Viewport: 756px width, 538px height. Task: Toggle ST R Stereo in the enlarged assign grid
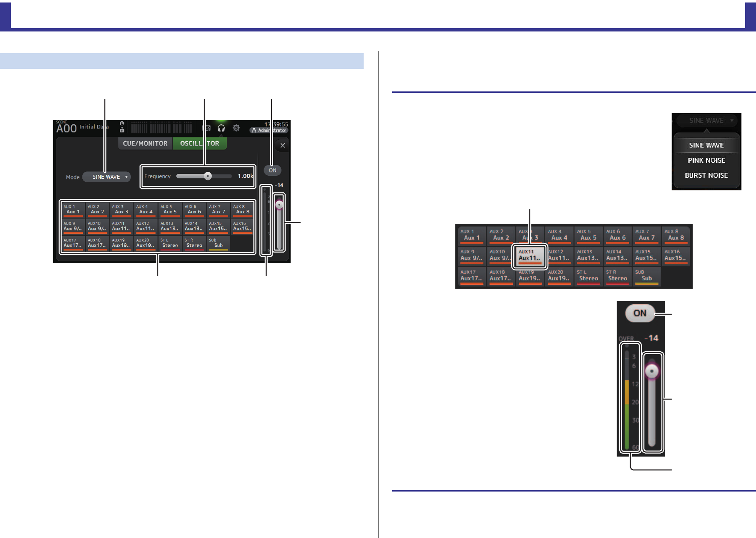618,277
